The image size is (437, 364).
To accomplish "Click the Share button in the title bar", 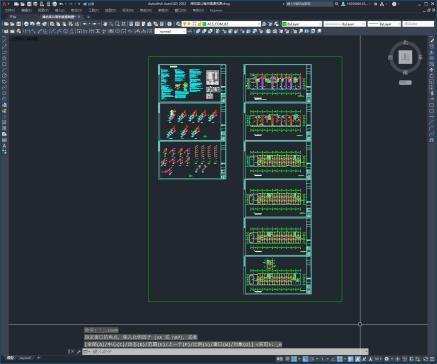I will point(89,4).
